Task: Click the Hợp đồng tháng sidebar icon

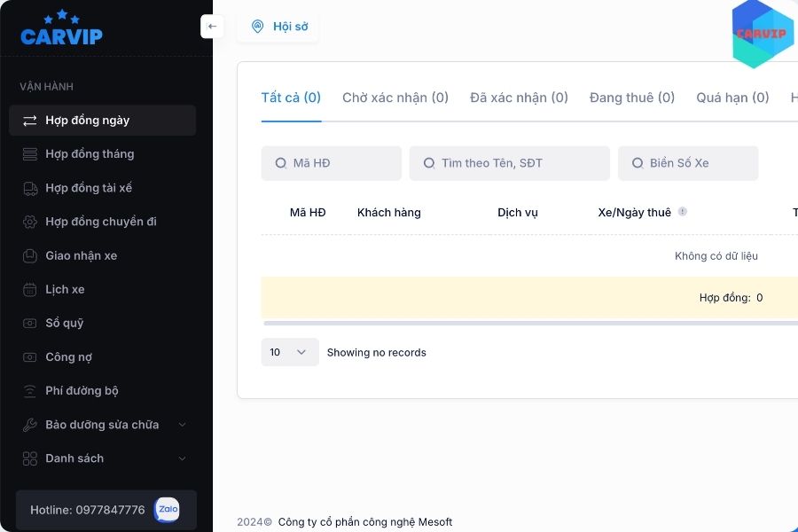Action: coord(30,154)
